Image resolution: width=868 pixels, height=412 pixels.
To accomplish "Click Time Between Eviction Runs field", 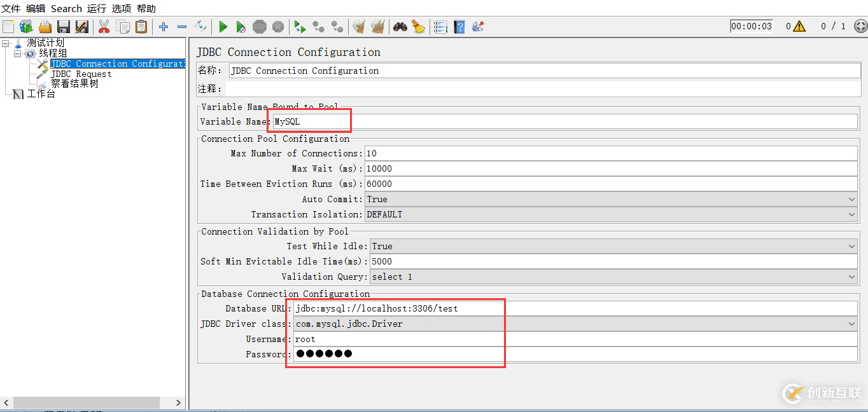I will [x=611, y=184].
